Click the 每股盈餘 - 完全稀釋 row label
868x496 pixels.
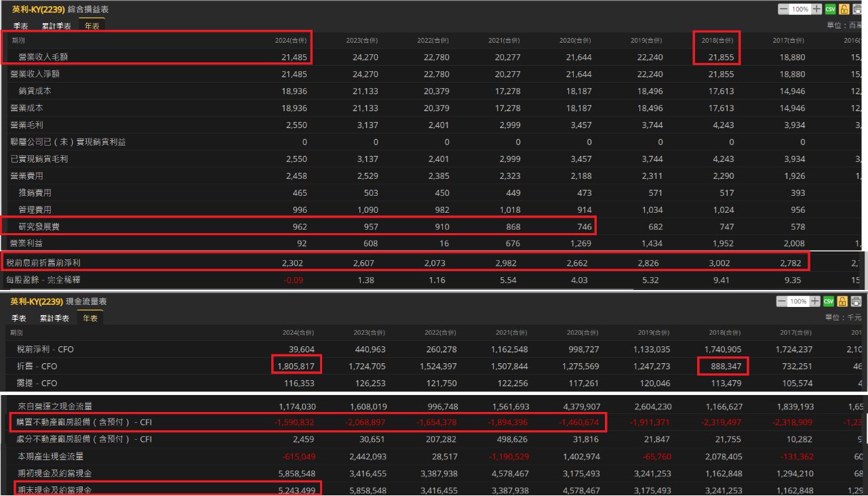(43, 279)
